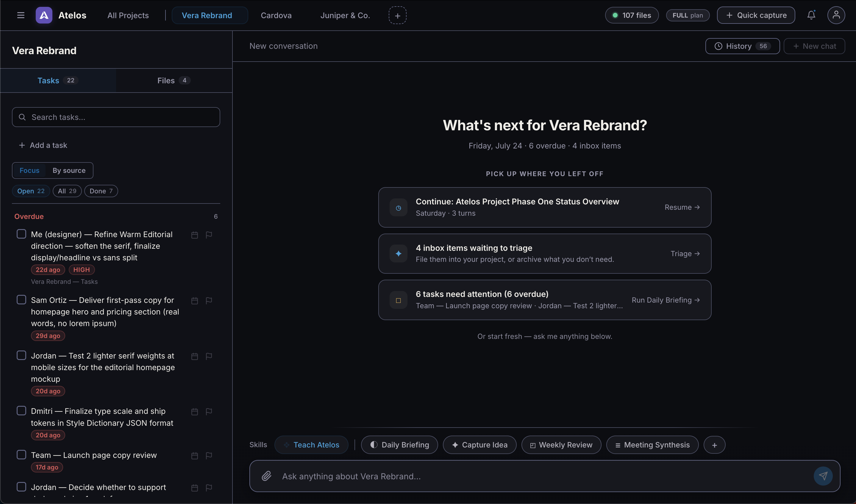Flag the Team Launch page copy review task
Image resolution: width=856 pixels, height=504 pixels.
click(x=209, y=456)
